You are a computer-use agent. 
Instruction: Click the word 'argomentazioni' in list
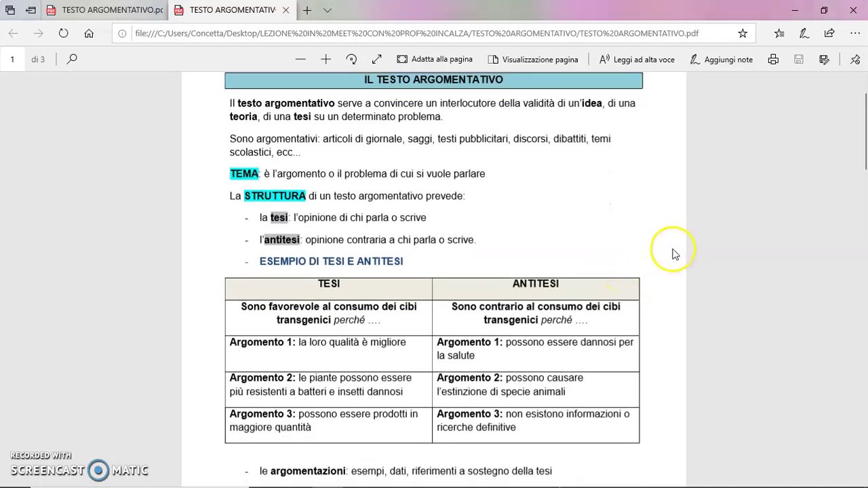(308, 471)
